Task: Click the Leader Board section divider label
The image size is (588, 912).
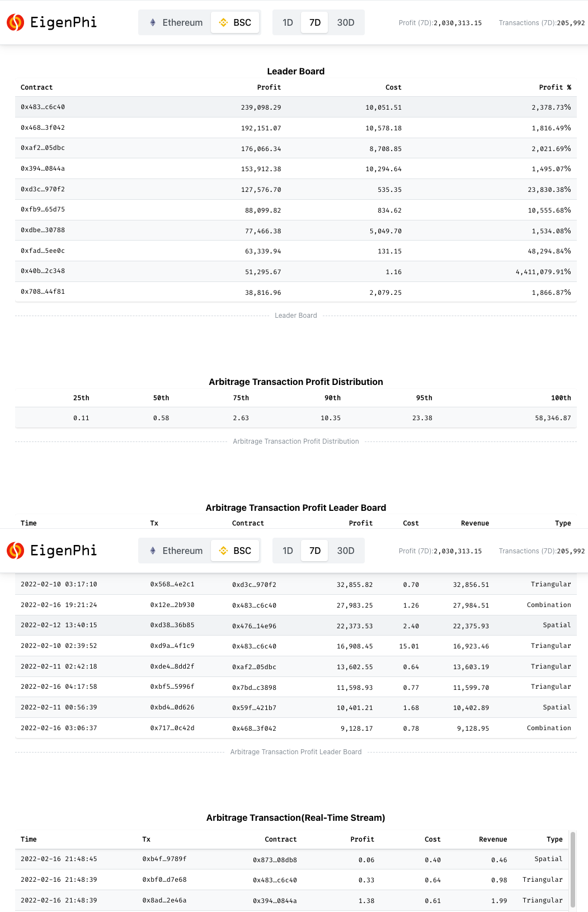Action: point(295,315)
